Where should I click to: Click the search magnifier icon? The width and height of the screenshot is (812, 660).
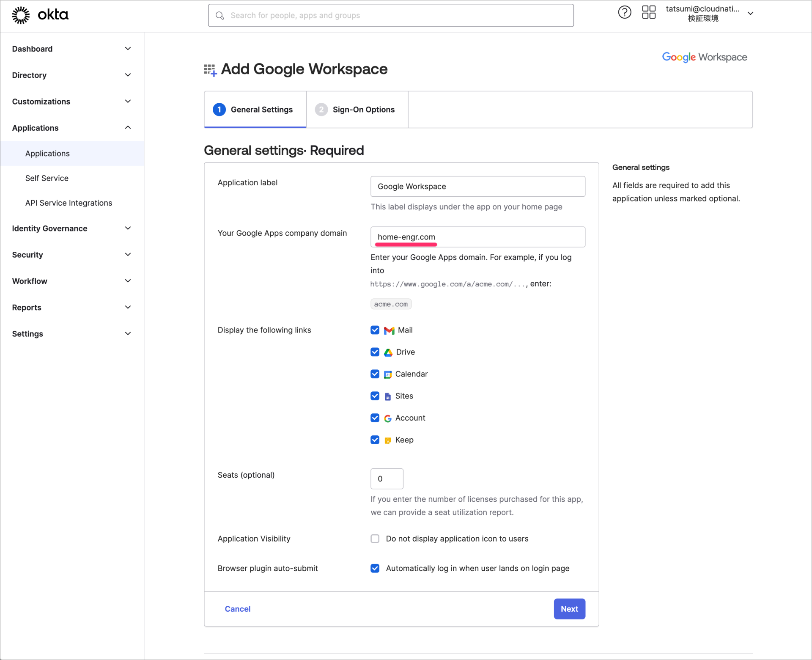[x=220, y=15]
